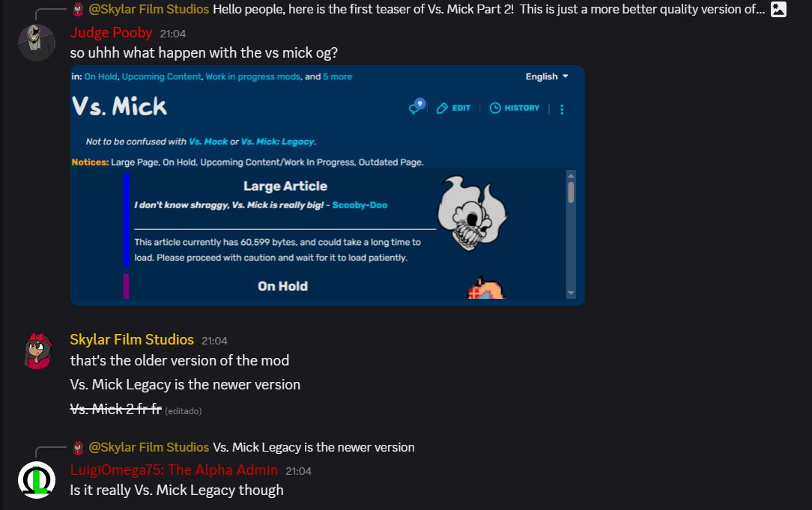812x510 pixels.
Task: Click the image attachment icon in reply preview
Action: (778, 9)
